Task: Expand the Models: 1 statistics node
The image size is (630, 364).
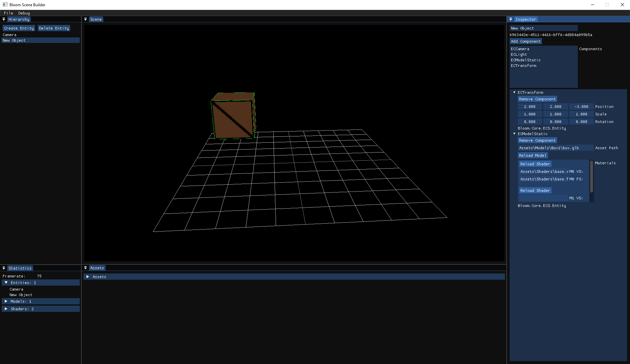Action: (6, 301)
